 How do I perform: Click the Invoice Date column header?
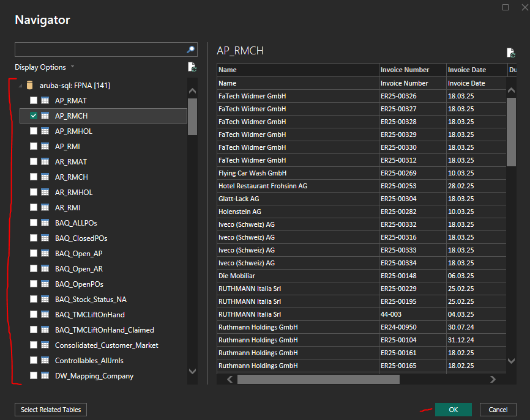(x=477, y=70)
